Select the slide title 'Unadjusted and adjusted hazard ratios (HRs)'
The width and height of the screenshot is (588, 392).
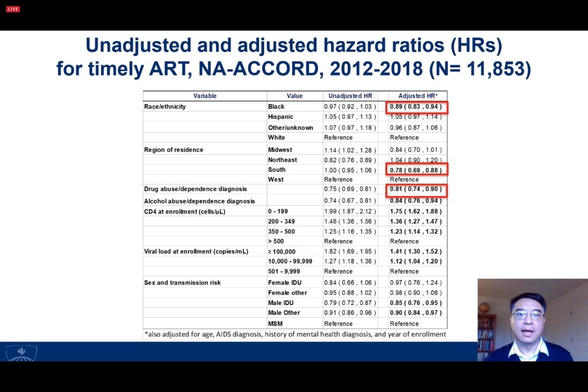(294, 46)
